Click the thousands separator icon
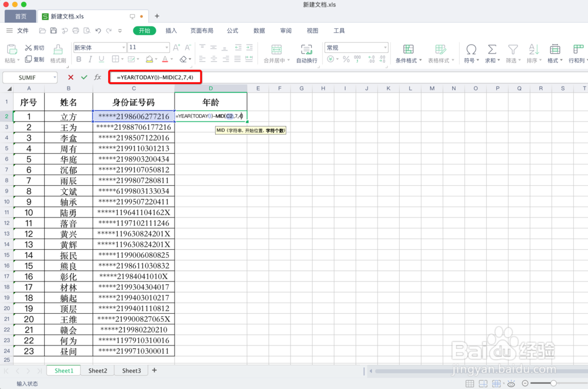 point(358,59)
